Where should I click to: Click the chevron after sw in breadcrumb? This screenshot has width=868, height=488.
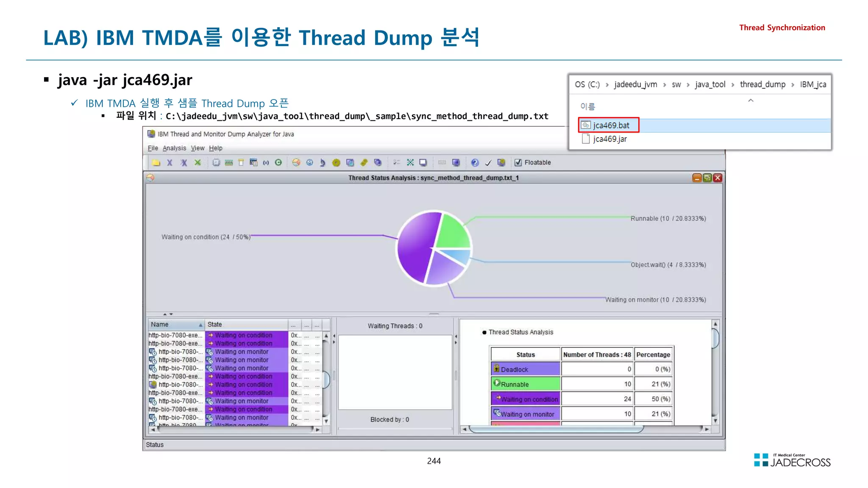[688, 85]
